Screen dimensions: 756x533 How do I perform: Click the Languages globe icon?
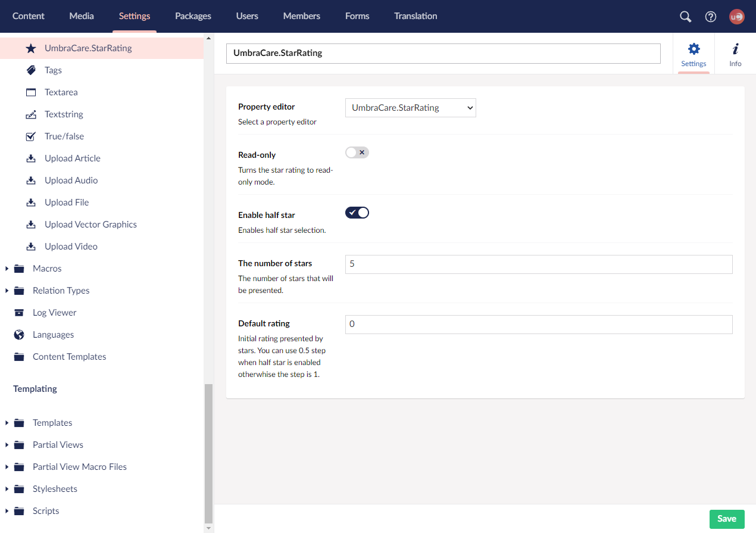[x=20, y=335]
